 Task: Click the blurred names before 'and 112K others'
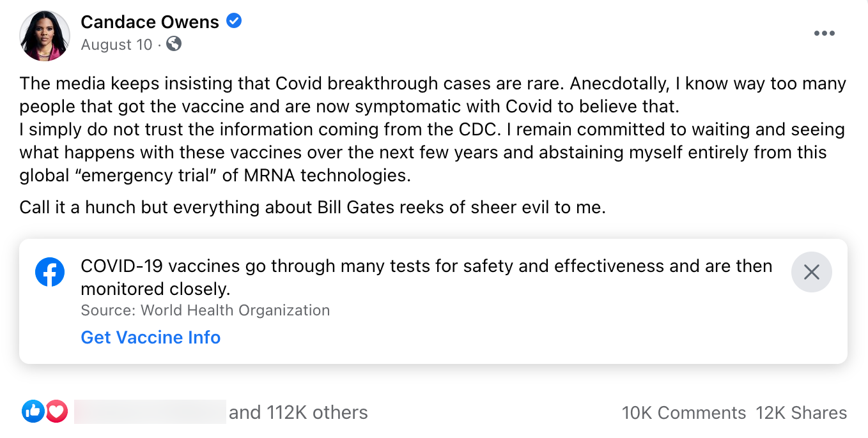pos(150,411)
